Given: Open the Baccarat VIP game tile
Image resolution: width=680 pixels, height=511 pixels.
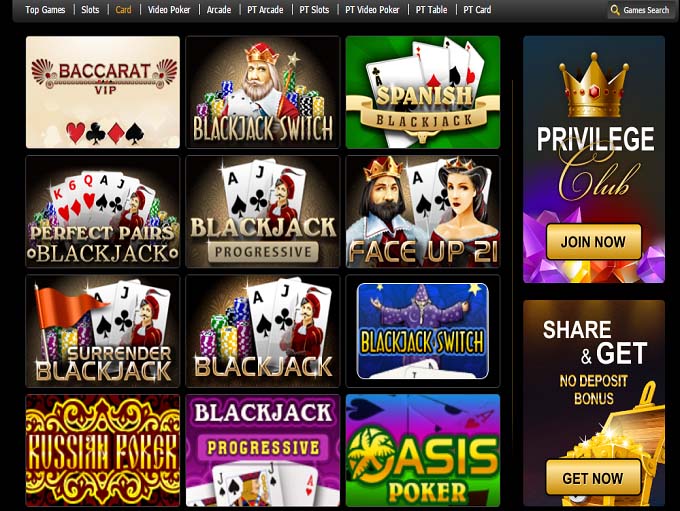Looking at the screenshot, I should (x=103, y=92).
